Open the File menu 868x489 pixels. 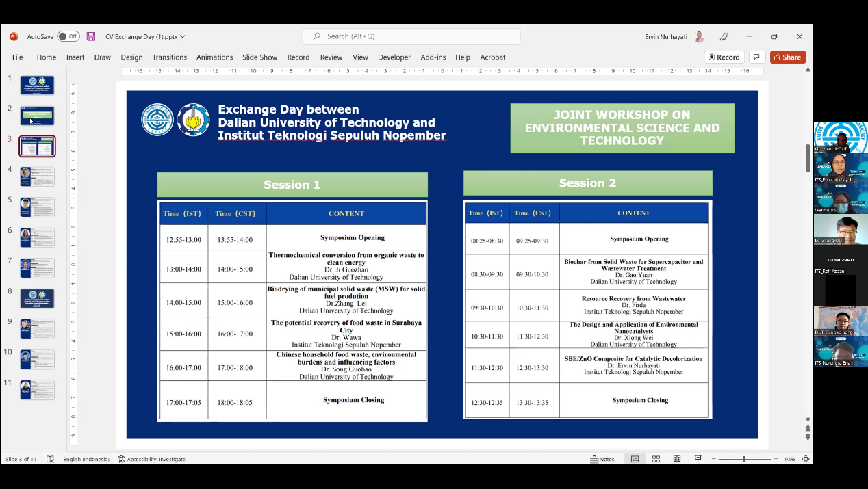click(18, 57)
